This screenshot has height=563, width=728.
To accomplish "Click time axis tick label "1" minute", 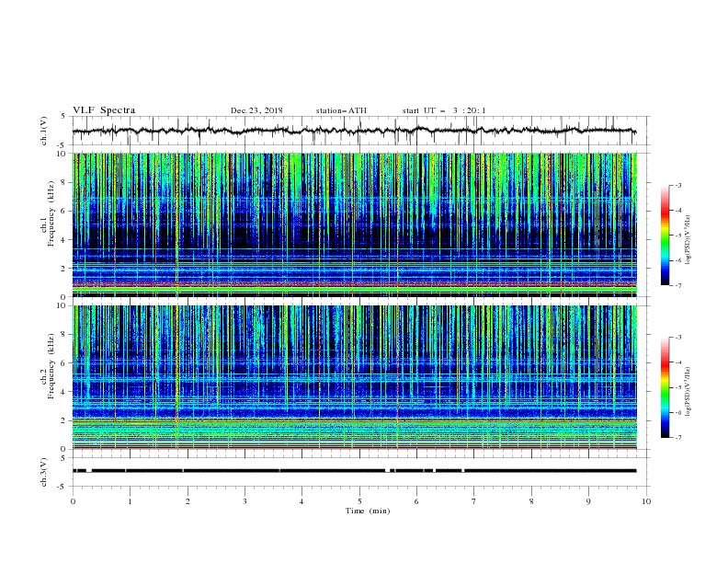I will click(x=130, y=501).
